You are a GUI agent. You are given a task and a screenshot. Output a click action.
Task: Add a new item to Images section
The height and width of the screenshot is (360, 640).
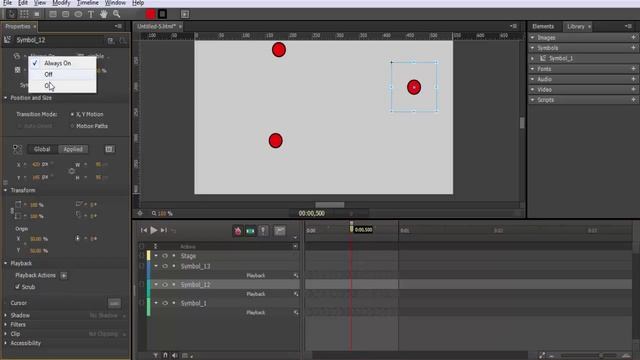coord(633,38)
